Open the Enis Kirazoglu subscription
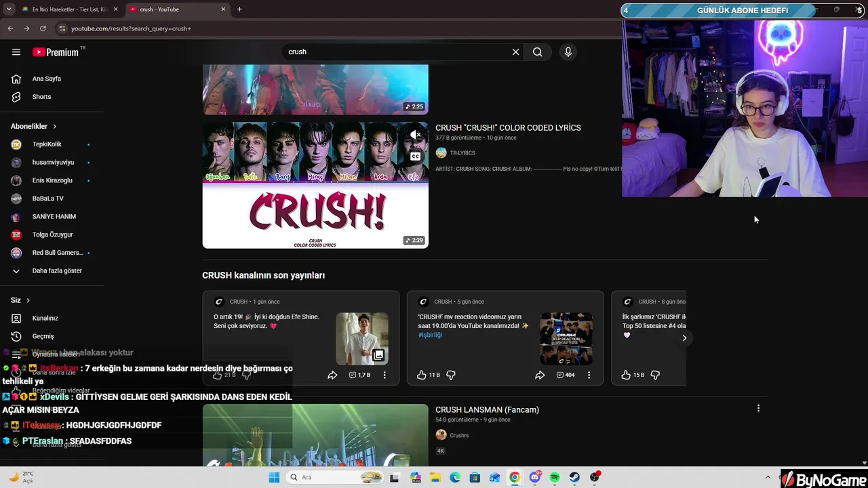 (52, 180)
